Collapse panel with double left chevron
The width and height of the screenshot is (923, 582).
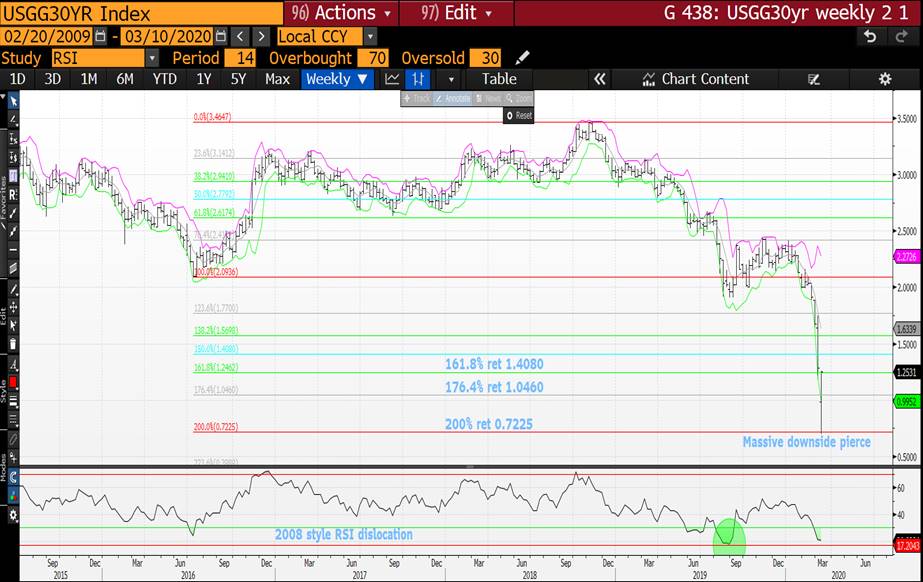pyautogui.click(x=600, y=79)
